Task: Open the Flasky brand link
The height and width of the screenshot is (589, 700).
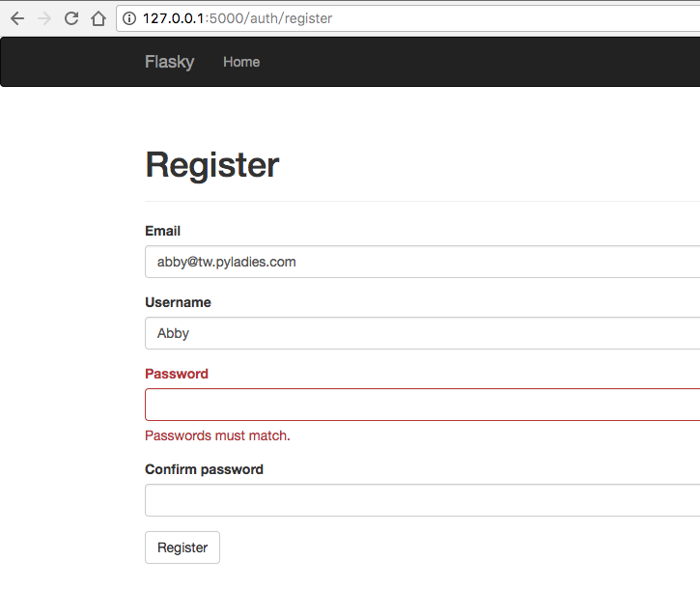Action: [x=169, y=62]
